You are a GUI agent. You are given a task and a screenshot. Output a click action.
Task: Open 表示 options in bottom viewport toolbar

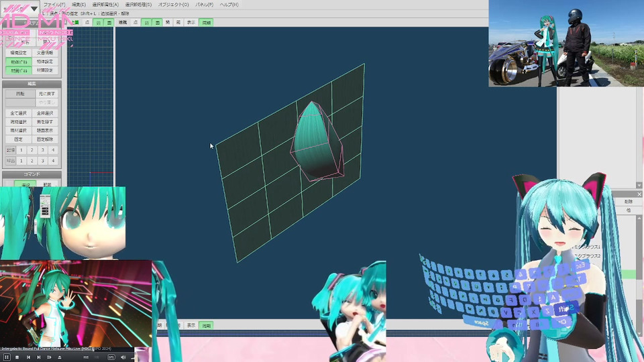191,325
